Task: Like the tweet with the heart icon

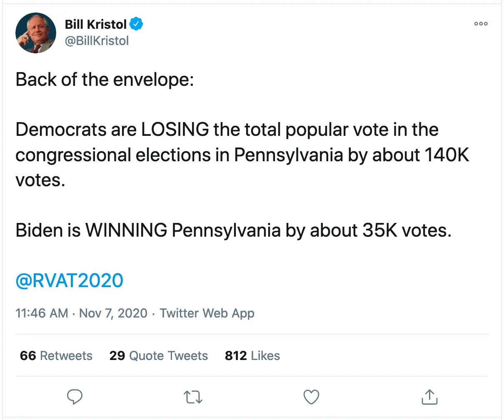Action: click(x=311, y=397)
